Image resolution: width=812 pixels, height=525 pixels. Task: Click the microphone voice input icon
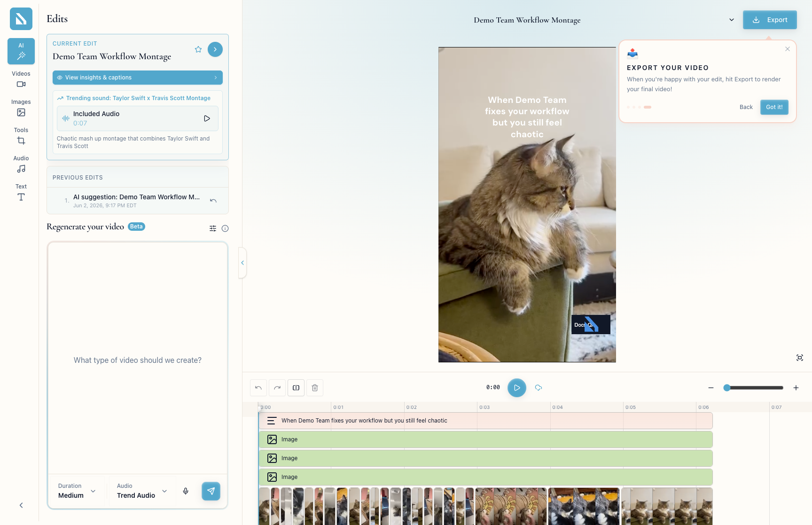(x=186, y=491)
